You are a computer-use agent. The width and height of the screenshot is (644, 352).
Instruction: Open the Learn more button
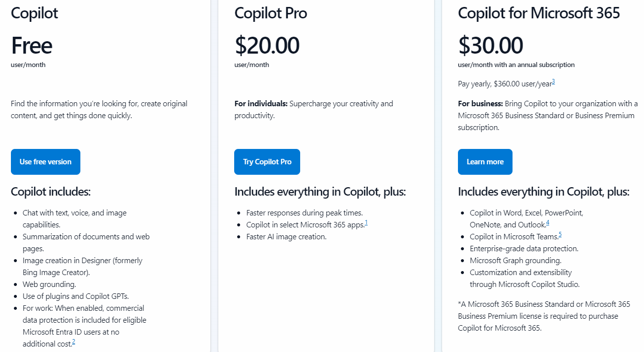click(485, 162)
